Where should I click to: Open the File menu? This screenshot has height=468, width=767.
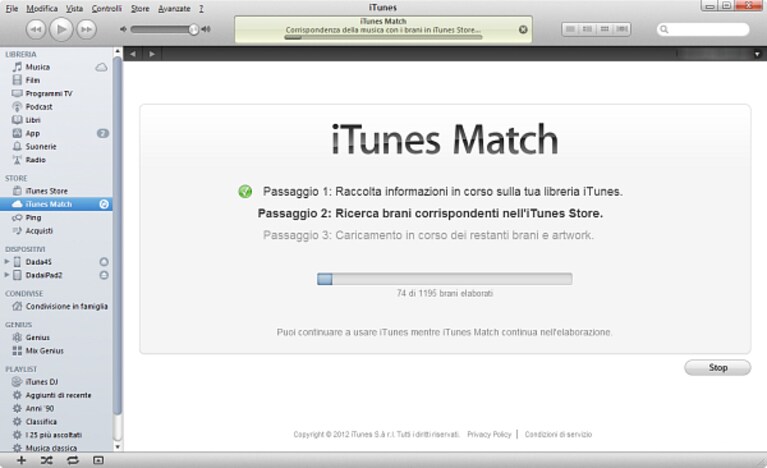pos(11,8)
